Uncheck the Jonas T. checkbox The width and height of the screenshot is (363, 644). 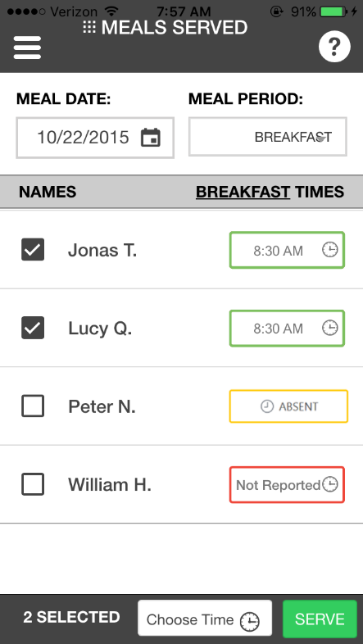pyautogui.click(x=33, y=250)
